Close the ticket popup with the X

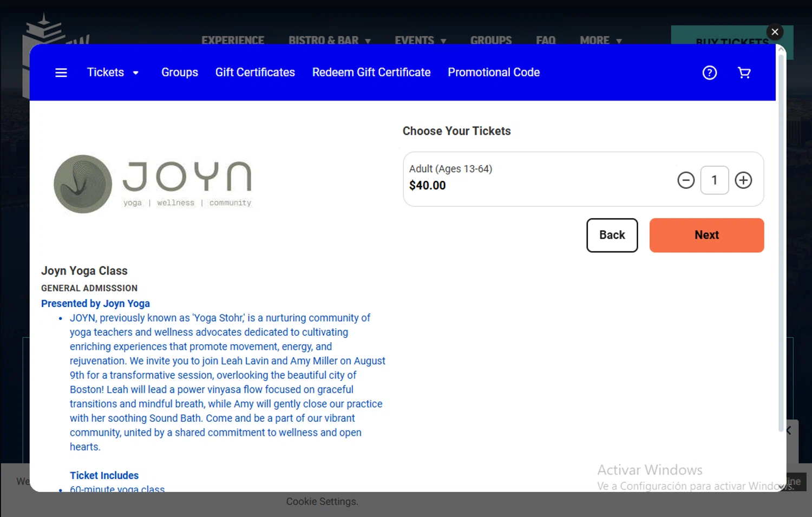pyautogui.click(x=775, y=32)
